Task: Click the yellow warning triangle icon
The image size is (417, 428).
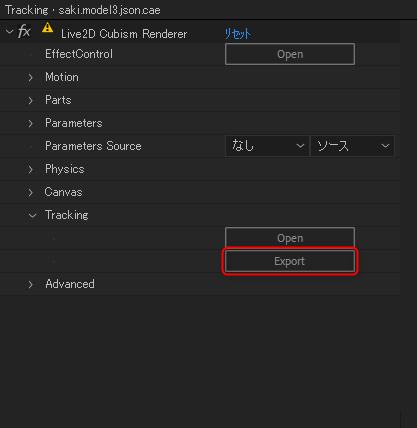Action: click(x=47, y=27)
